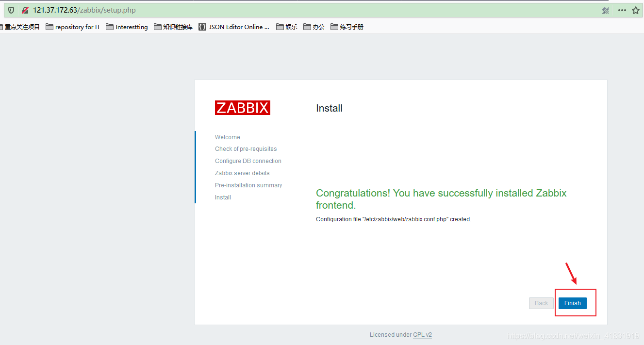Select the Configure DB connection step
644x345 pixels.
click(x=248, y=161)
